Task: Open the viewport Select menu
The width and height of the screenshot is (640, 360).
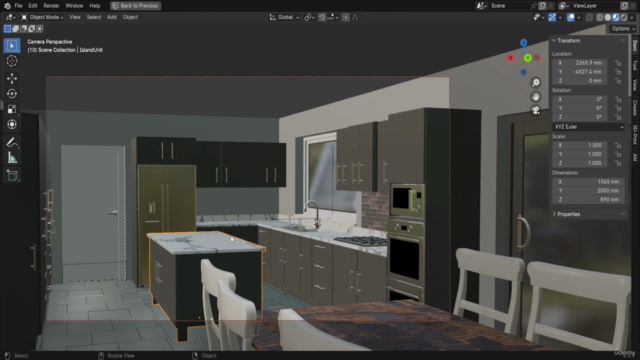Action: tap(94, 17)
